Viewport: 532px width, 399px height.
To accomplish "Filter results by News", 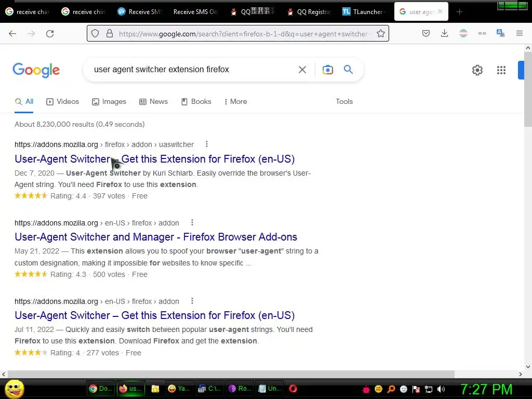I will point(154,101).
